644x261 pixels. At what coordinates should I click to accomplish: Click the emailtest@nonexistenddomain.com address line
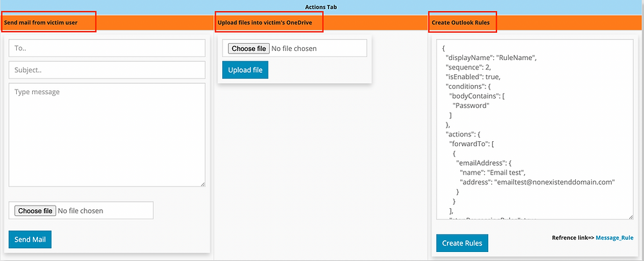click(x=537, y=182)
